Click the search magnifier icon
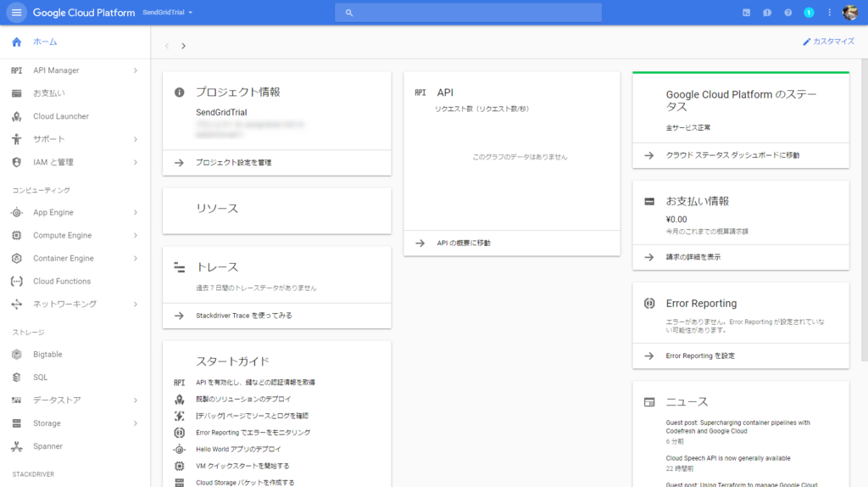 point(348,12)
